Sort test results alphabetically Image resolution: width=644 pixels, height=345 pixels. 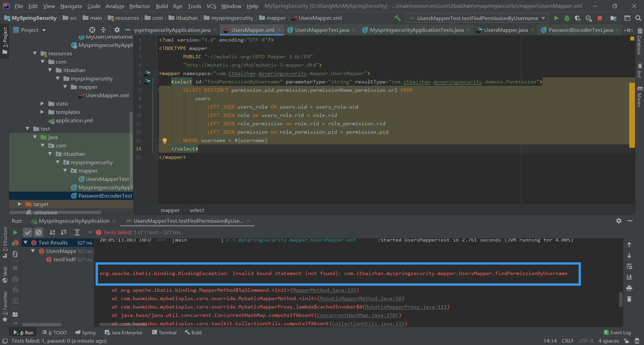pos(52,232)
